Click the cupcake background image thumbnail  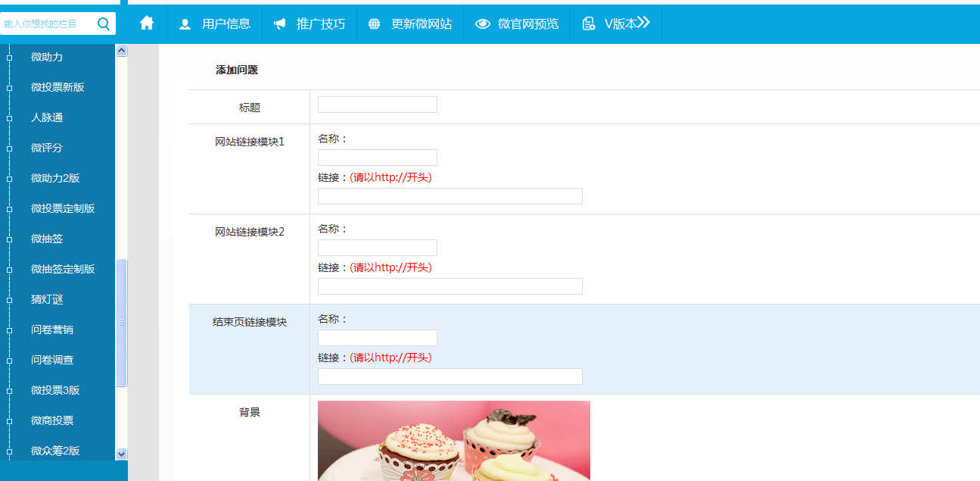point(454,441)
